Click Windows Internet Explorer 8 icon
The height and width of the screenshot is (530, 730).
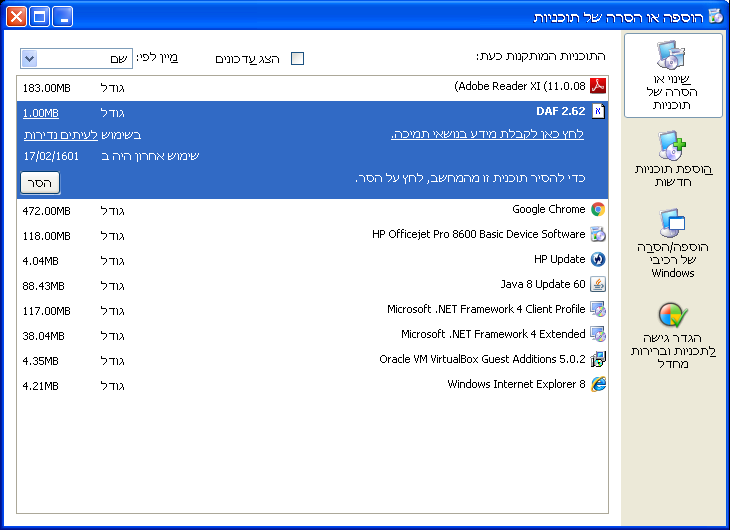point(598,384)
